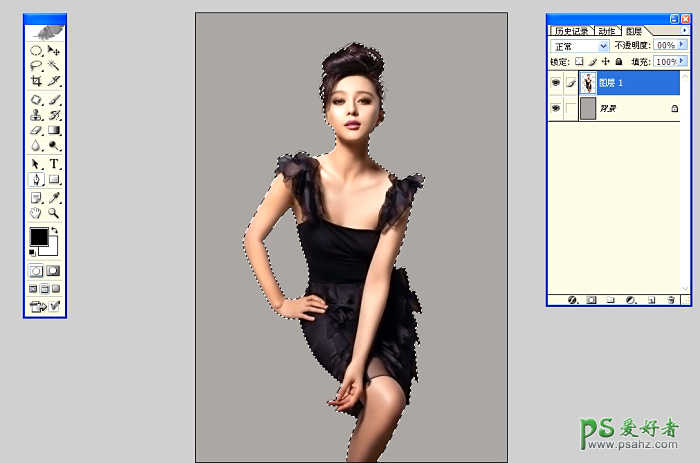Select the Zoom magnifier tool
700x463 pixels.
coord(54,213)
